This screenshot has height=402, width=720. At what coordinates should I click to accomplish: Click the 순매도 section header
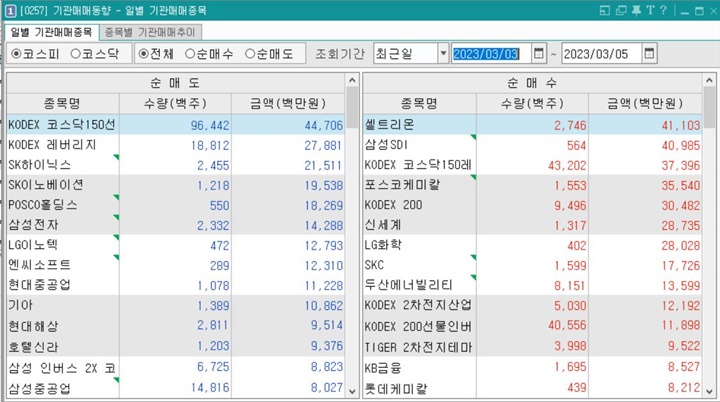(x=175, y=83)
